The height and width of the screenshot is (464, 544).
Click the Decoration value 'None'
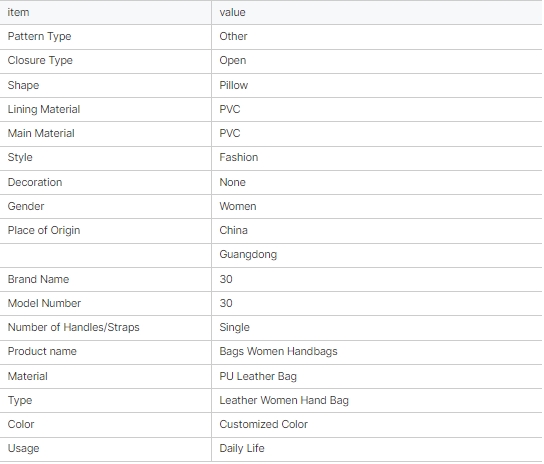pos(232,182)
